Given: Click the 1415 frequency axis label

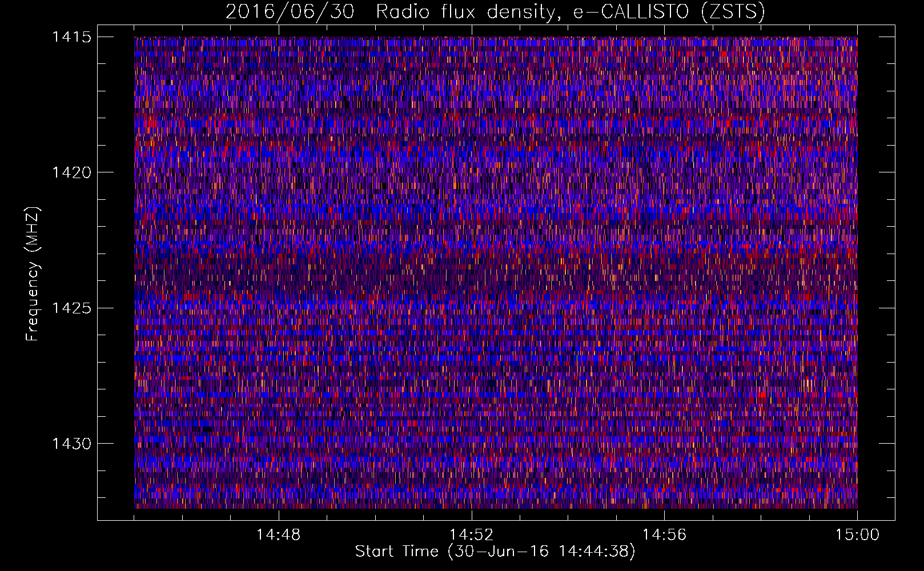Looking at the screenshot, I should coord(71,37).
